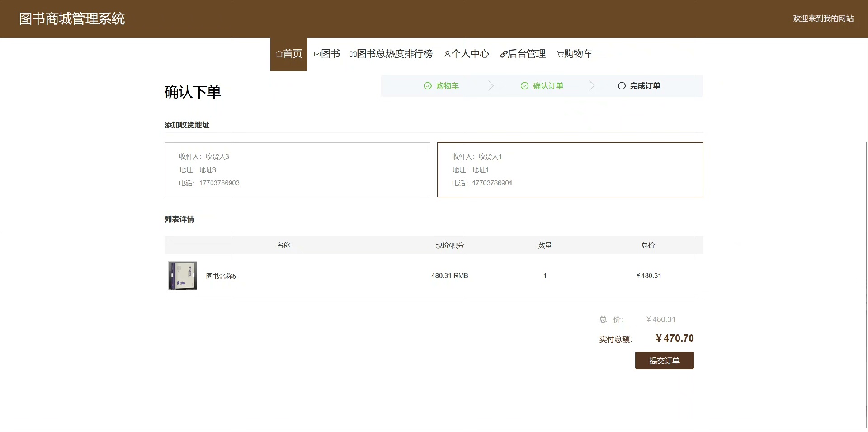
Task: Click the 名称 column header
Action: click(283, 245)
